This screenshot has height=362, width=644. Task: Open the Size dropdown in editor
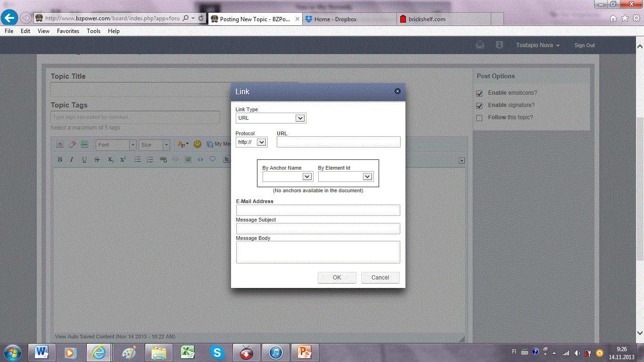pos(154,145)
